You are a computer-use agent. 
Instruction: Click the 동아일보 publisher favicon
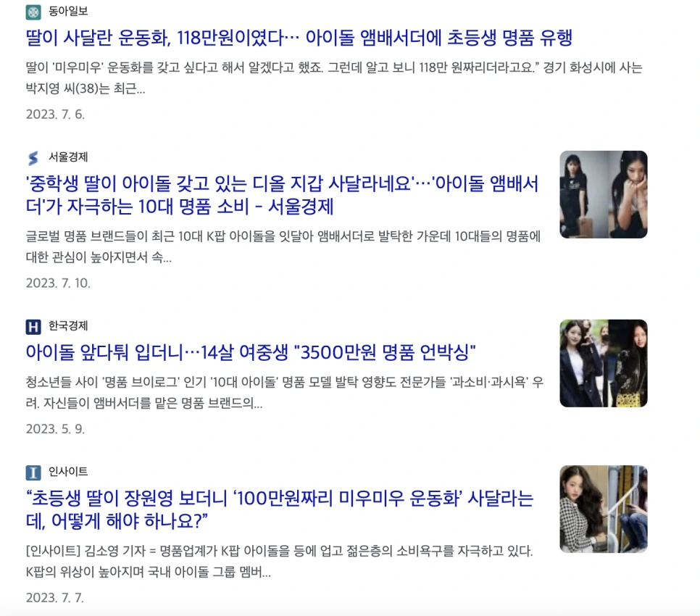33,12
